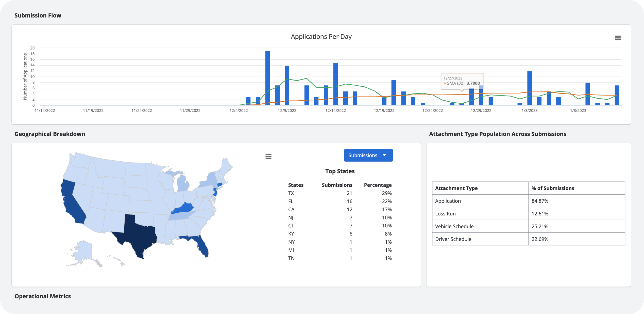Click the 11/14/2022 x-axis label
The width and height of the screenshot is (644, 314).
(45, 111)
